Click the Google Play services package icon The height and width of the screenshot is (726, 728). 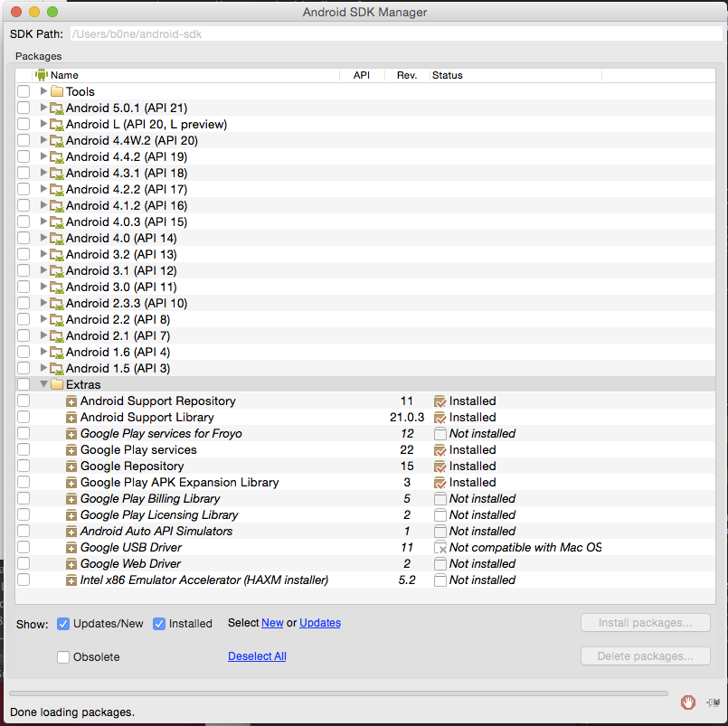point(71,450)
